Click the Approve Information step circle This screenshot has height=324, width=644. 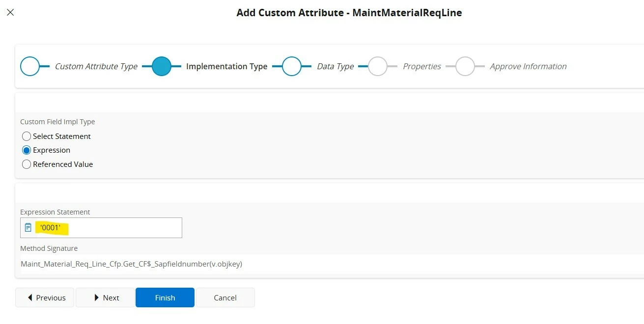465,66
